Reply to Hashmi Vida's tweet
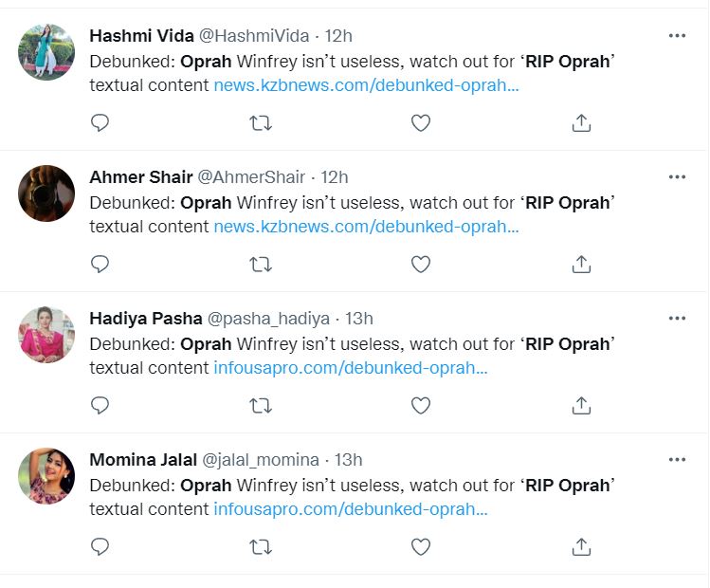The height and width of the screenshot is (588, 710). click(x=100, y=122)
